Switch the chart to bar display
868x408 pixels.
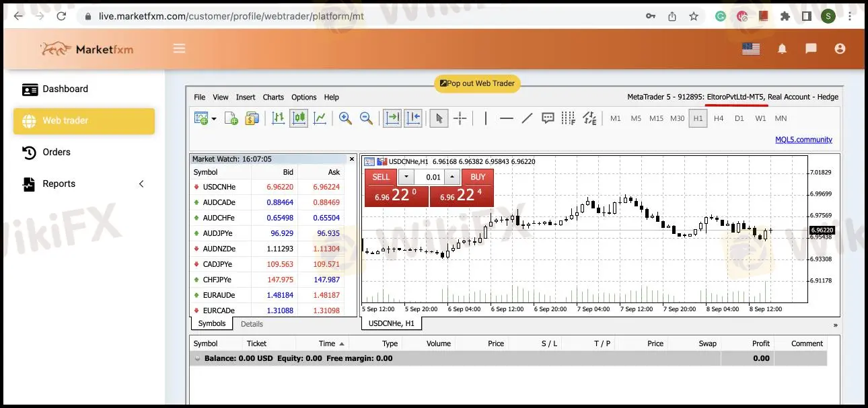point(278,118)
